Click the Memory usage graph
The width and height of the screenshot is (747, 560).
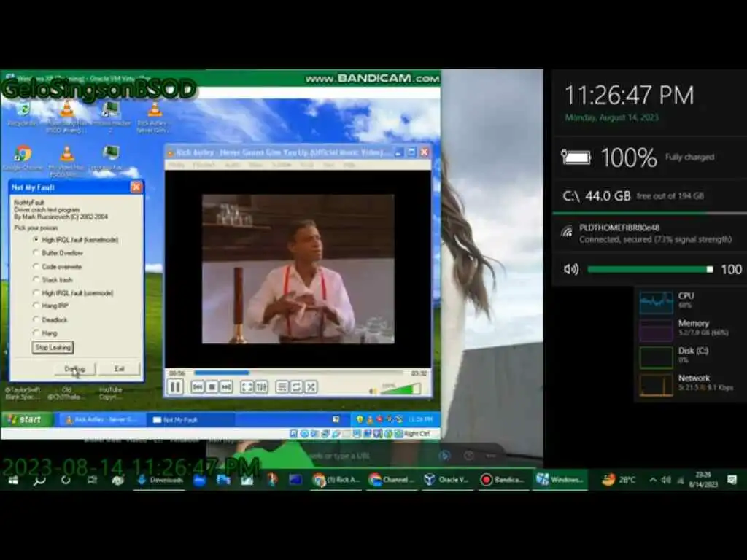tap(656, 330)
